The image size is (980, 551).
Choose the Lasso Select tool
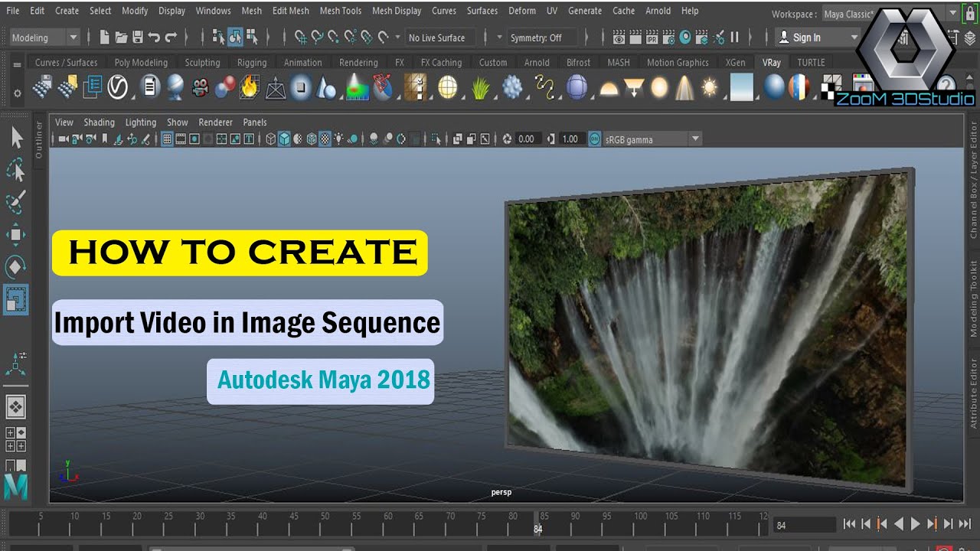(16, 170)
